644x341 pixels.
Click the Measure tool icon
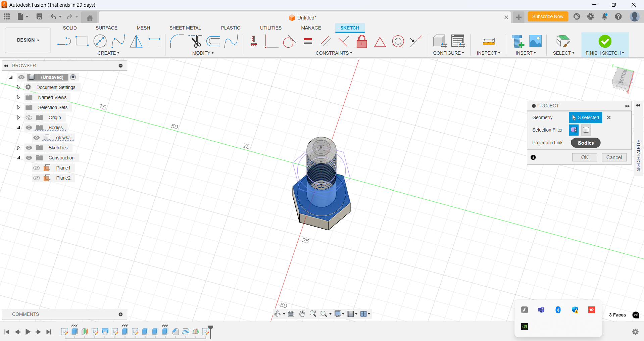pyautogui.click(x=489, y=41)
